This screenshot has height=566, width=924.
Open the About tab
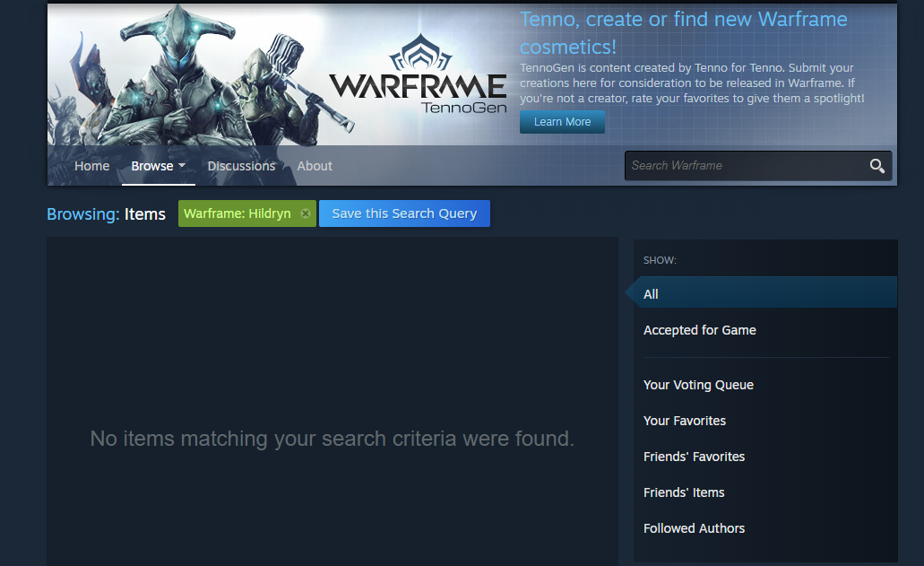point(315,166)
